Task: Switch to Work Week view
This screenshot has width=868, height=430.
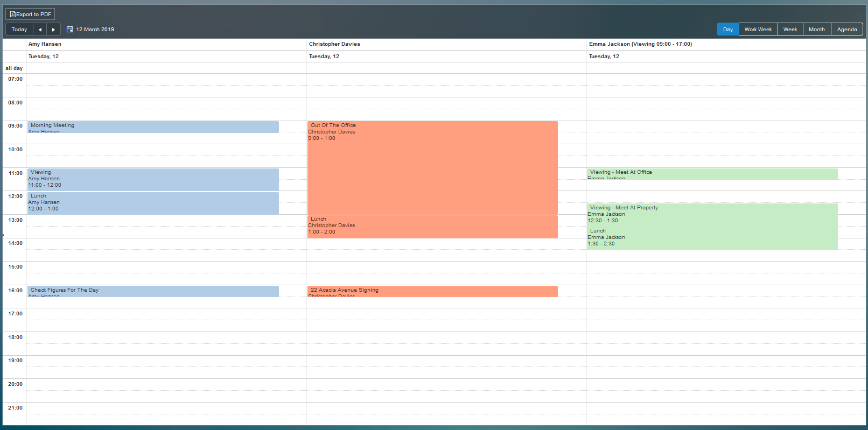Action: (x=758, y=30)
